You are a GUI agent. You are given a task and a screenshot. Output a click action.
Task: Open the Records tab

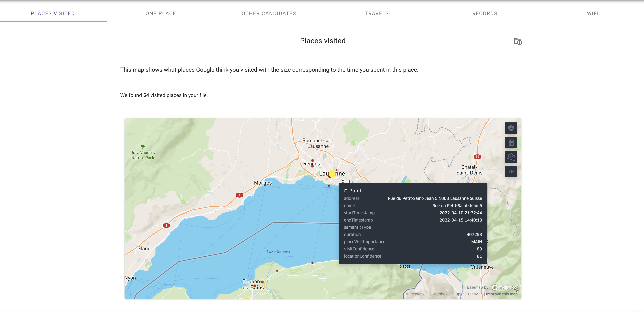tap(485, 14)
